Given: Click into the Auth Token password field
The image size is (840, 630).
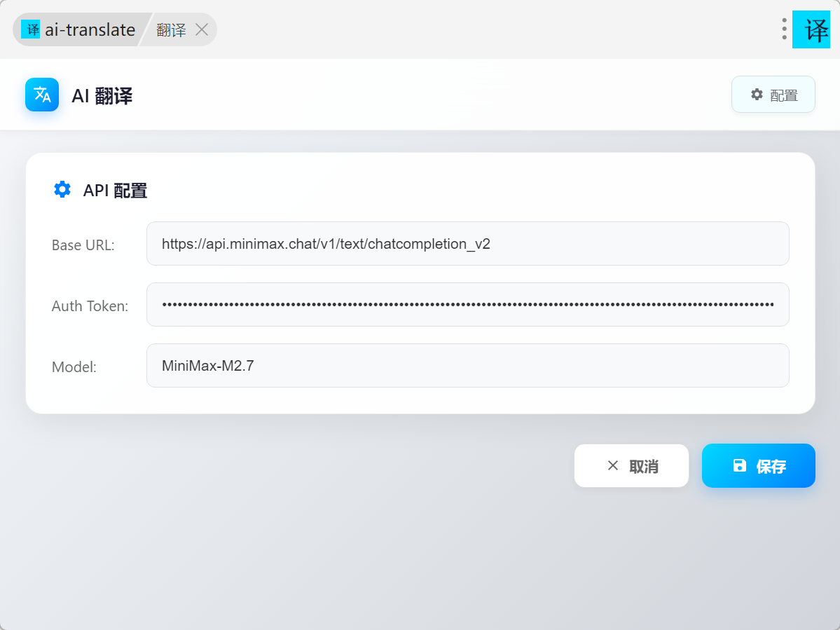Looking at the screenshot, I should pyautogui.click(x=467, y=304).
